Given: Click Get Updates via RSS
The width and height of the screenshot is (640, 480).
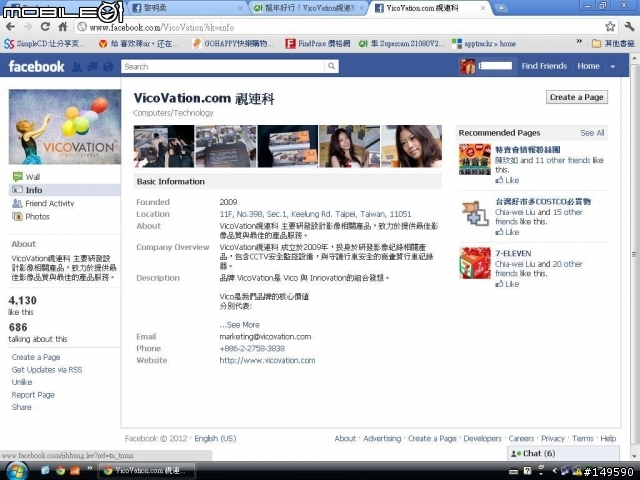Looking at the screenshot, I should pyautogui.click(x=47, y=370).
